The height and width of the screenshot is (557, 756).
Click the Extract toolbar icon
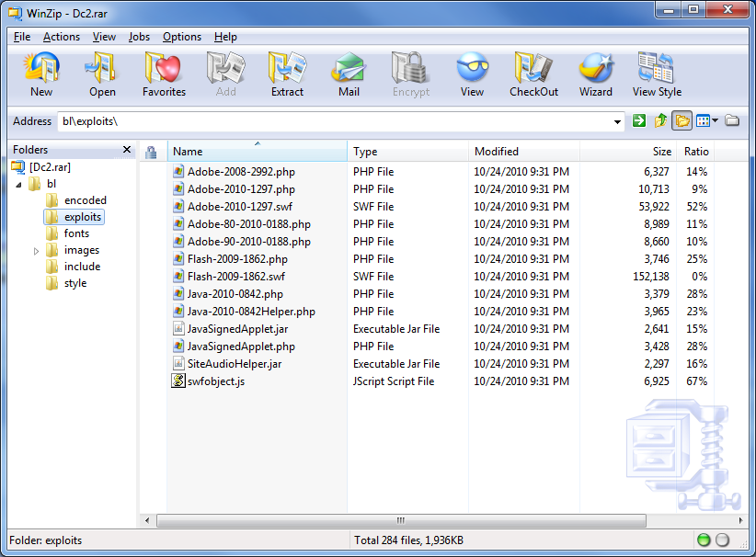(287, 74)
